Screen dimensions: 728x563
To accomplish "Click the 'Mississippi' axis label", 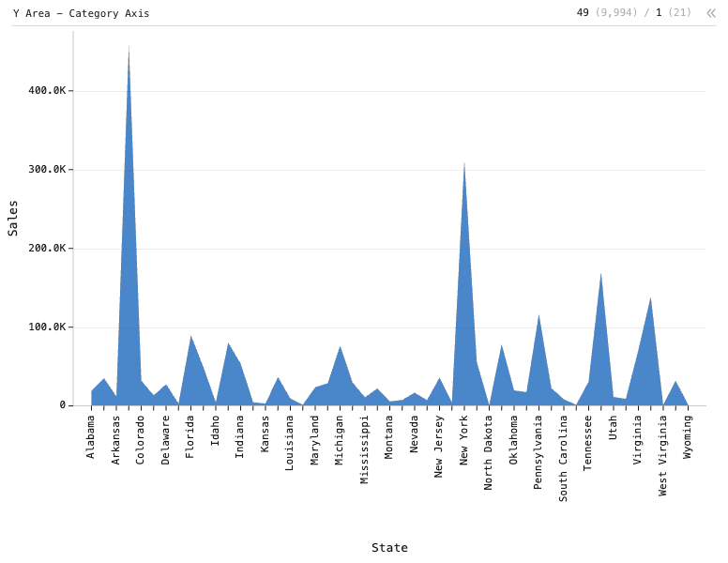I will point(364,449).
